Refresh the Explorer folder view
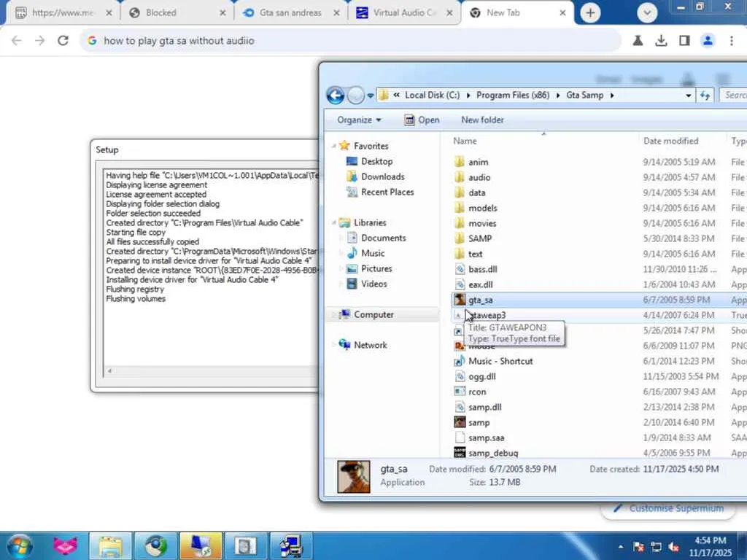The height and width of the screenshot is (560, 747). click(705, 96)
